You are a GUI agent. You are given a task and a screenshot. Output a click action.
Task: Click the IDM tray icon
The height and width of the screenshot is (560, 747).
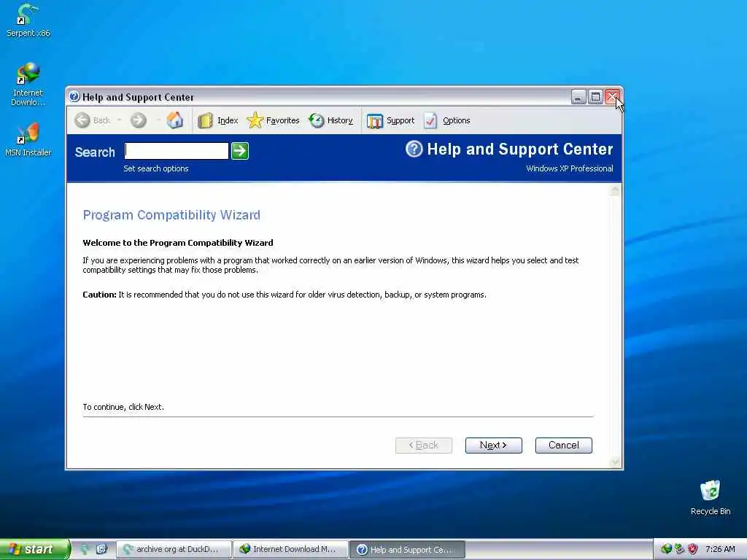[x=667, y=549]
